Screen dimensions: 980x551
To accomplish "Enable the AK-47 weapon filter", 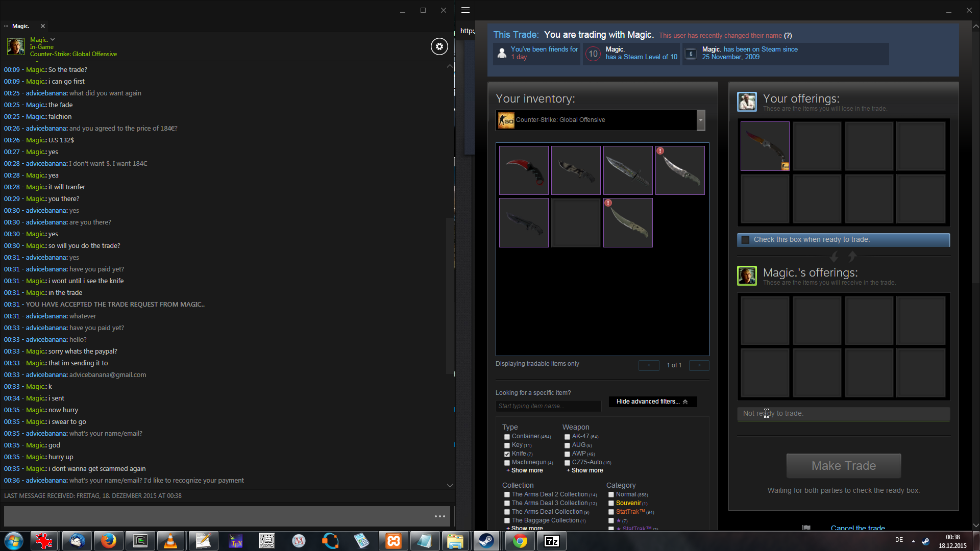I will pyautogui.click(x=567, y=437).
